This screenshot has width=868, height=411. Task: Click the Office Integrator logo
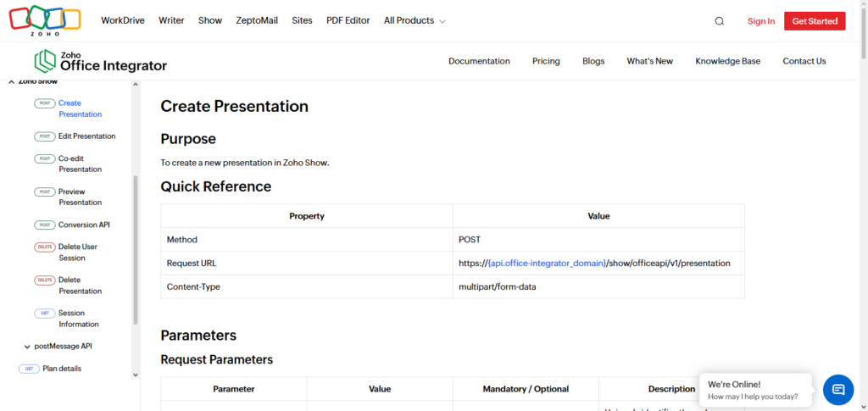coord(100,61)
